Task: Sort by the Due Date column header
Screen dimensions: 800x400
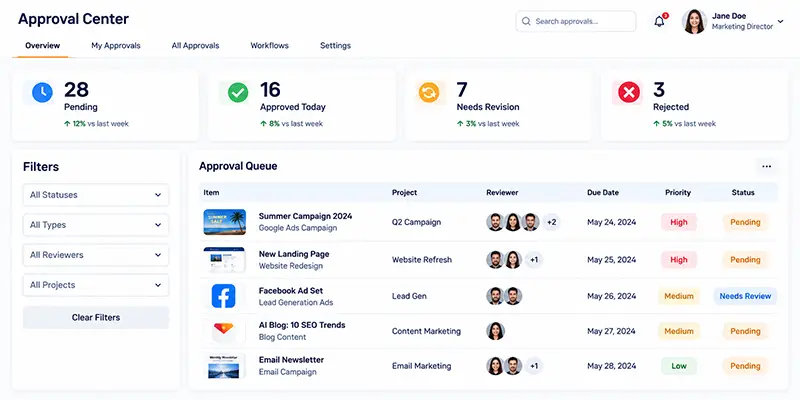Action: 603,192
